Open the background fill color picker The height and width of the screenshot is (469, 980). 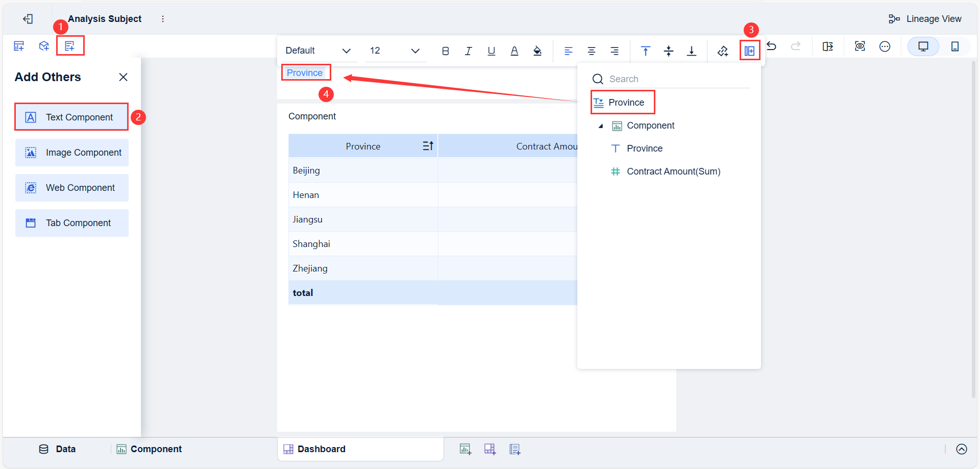click(537, 51)
